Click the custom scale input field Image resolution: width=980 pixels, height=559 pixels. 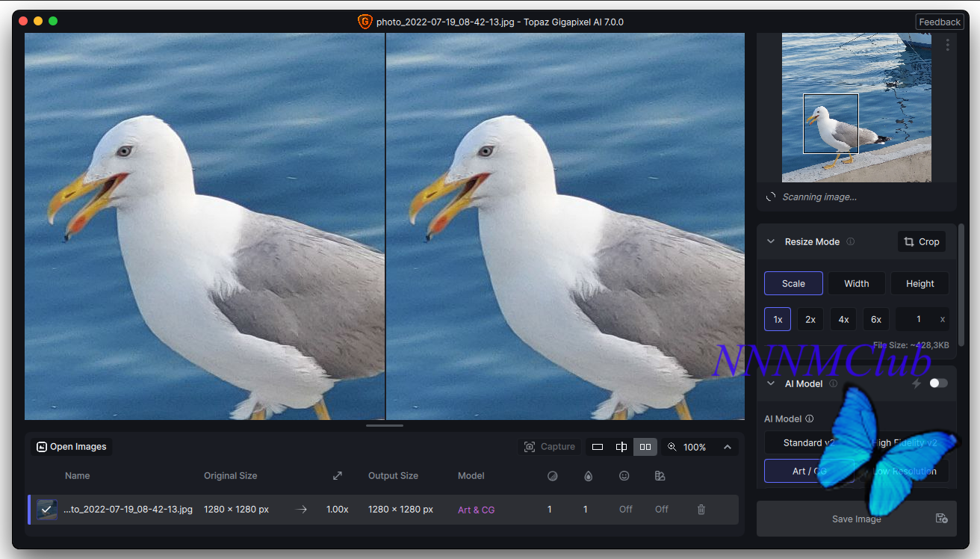tap(918, 319)
